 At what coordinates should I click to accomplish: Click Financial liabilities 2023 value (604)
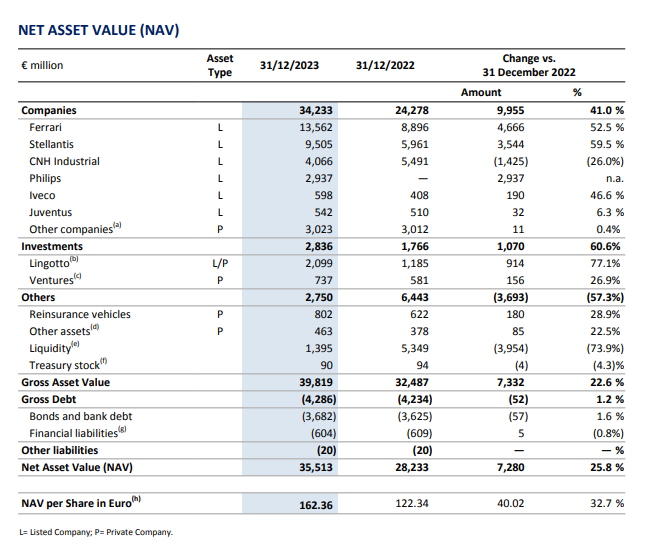(323, 433)
